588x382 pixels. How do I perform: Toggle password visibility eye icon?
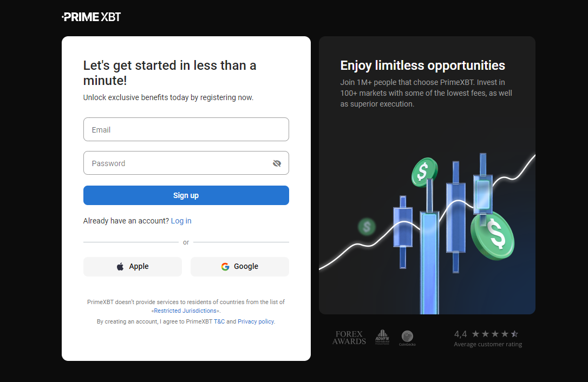click(277, 163)
